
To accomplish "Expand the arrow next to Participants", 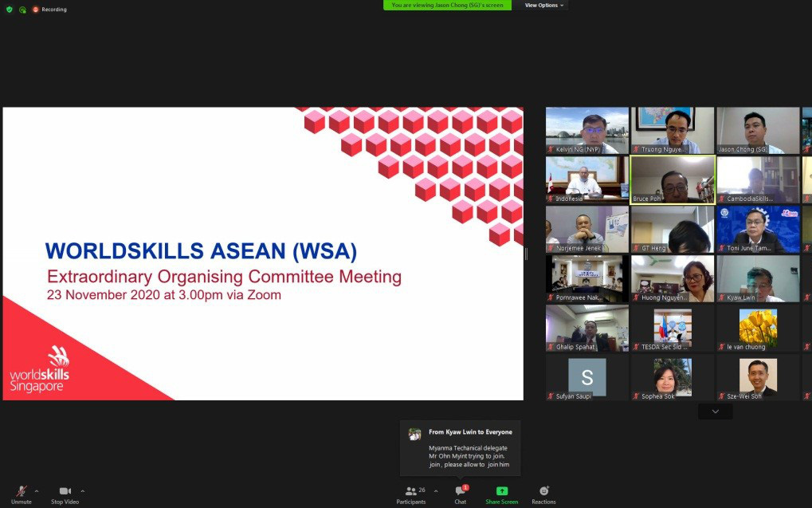I will point(436,491).
